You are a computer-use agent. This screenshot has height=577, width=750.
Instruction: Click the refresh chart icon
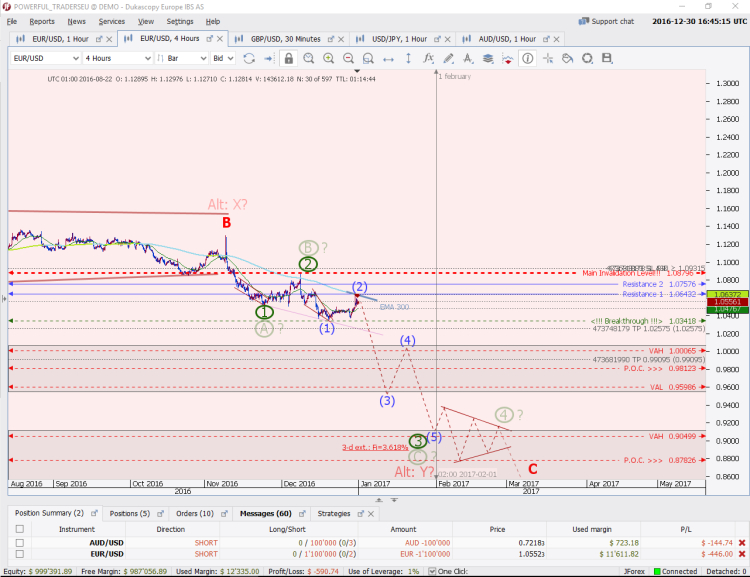coord(250,59)
